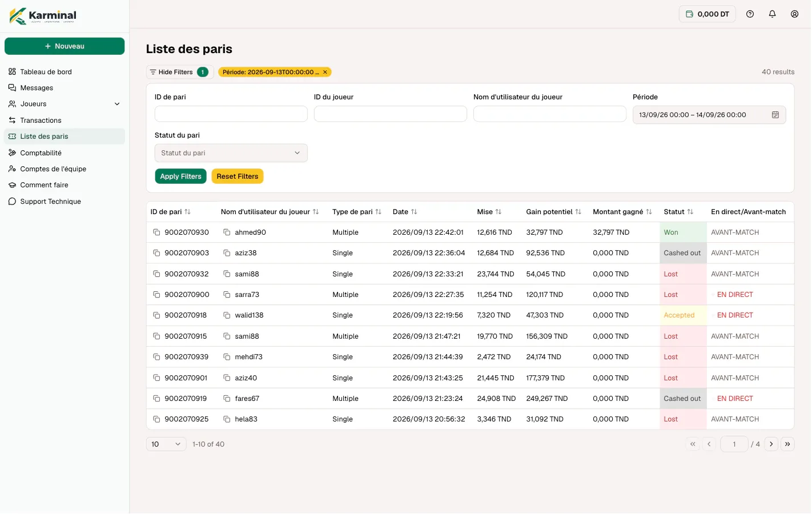Copy username sarra73
The width and height of the screenshot is (812, 514).
[227, 295]
